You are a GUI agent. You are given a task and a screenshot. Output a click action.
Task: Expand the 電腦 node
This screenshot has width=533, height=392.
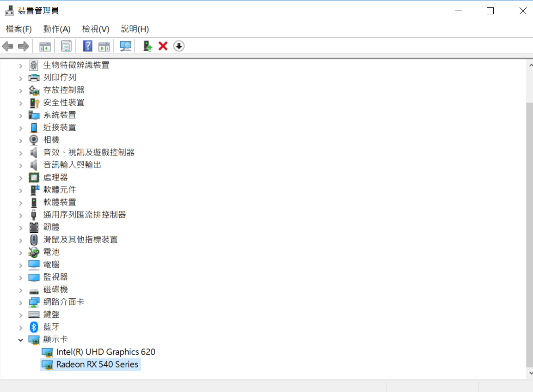coord(20,265)
